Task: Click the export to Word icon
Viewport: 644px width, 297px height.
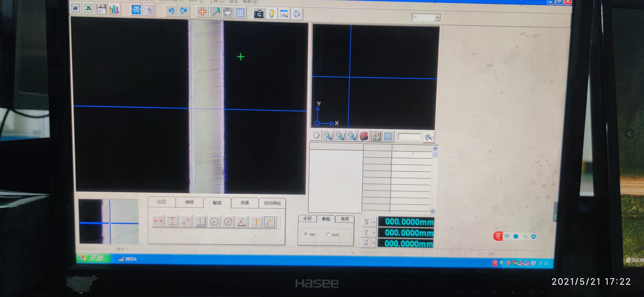Action: coord(76,8)
